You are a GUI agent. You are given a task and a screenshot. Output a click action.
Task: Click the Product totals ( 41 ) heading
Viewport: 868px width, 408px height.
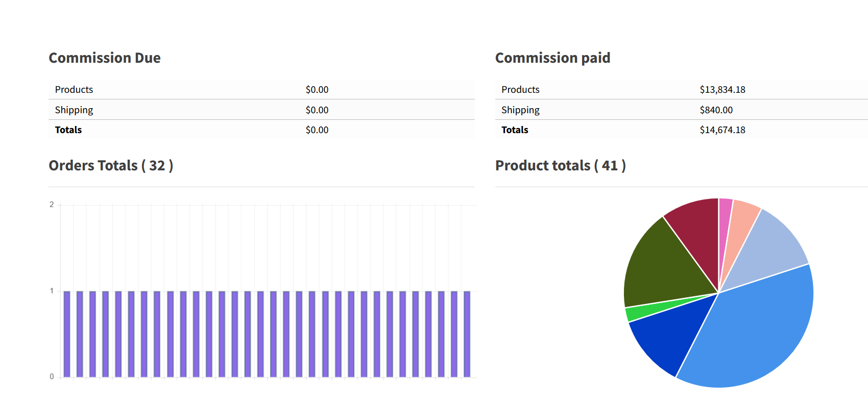pyautogui.click(x=560, y=166)
